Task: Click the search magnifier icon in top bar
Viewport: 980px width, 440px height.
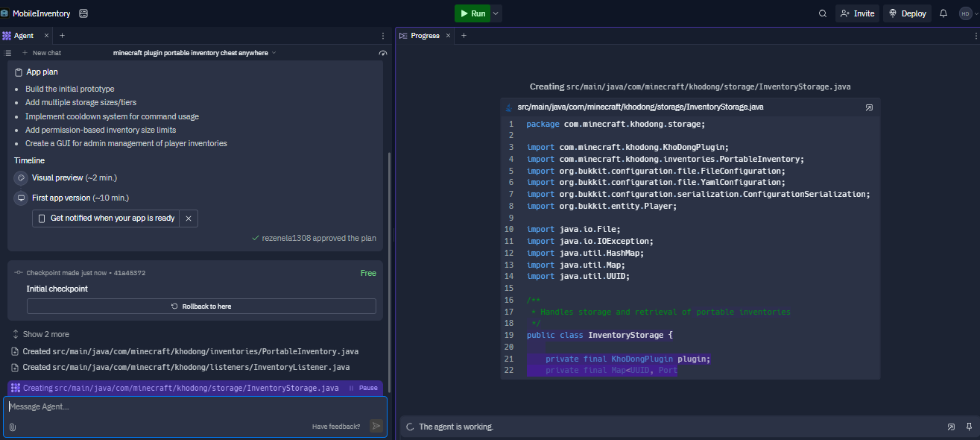Action: 823,13
